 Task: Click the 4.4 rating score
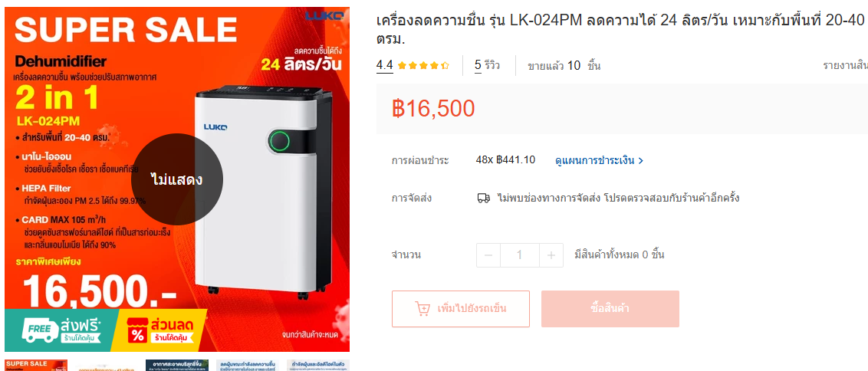[x=384, y=66]
